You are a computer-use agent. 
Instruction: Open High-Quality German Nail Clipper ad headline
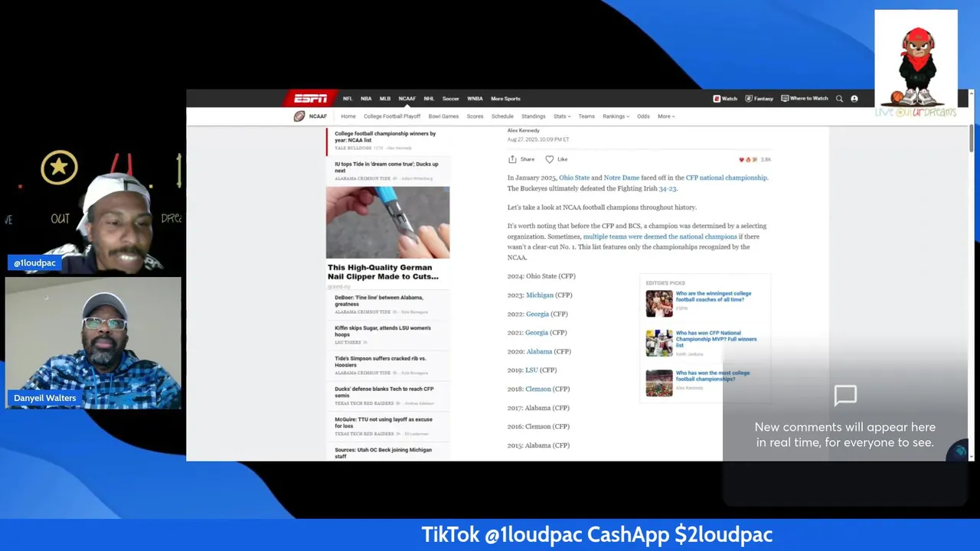(x=383, y=272)
